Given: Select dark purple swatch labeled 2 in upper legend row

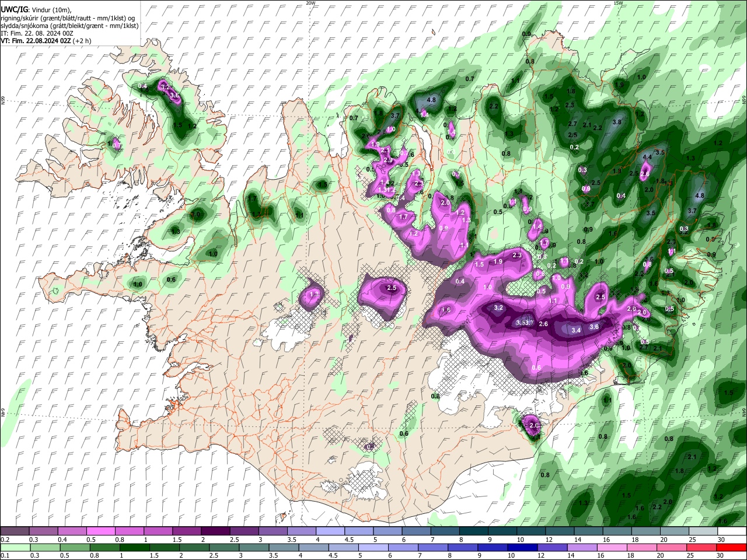Looking at the screenshot, I should pyautogui.click(x=215, y=531).
